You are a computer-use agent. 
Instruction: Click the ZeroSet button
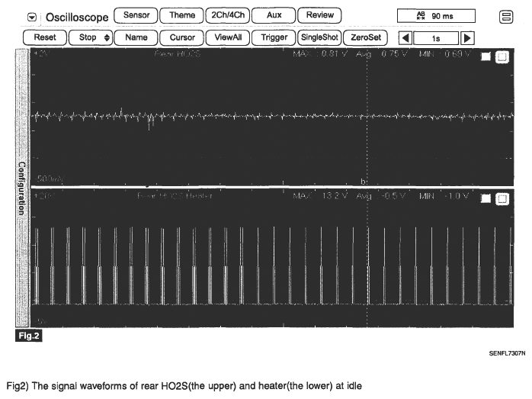(366, 37)
